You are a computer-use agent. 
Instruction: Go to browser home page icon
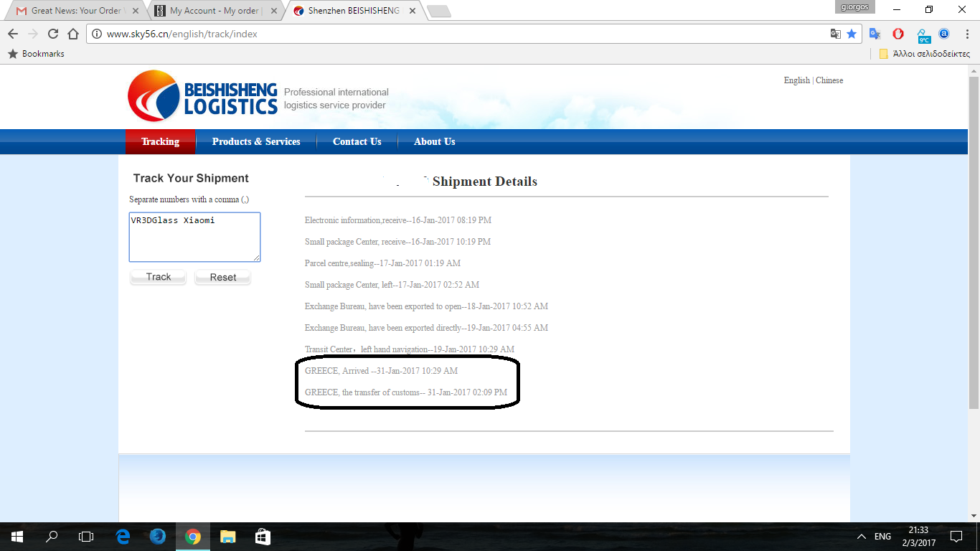tap(72, 34)
